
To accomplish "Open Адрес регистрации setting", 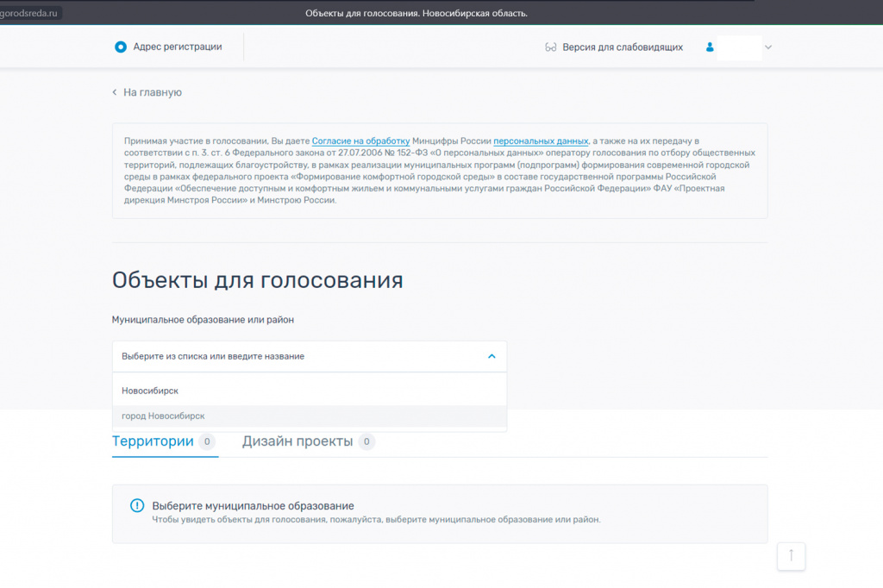I will [x=177, y=47].
